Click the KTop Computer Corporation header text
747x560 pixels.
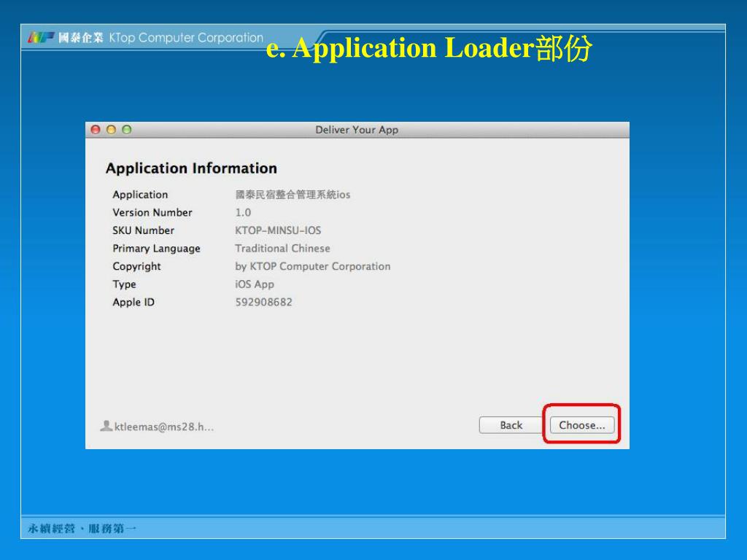point(186,38)
